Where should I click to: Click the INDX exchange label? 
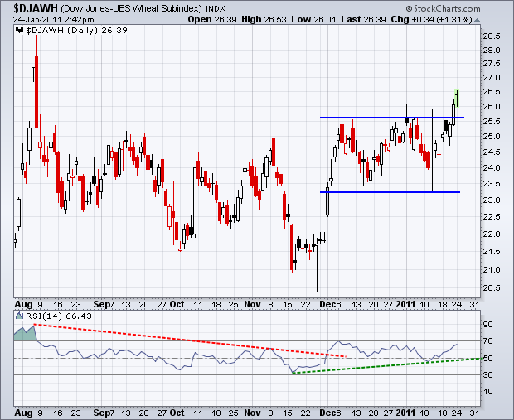[x=216, y=9]
